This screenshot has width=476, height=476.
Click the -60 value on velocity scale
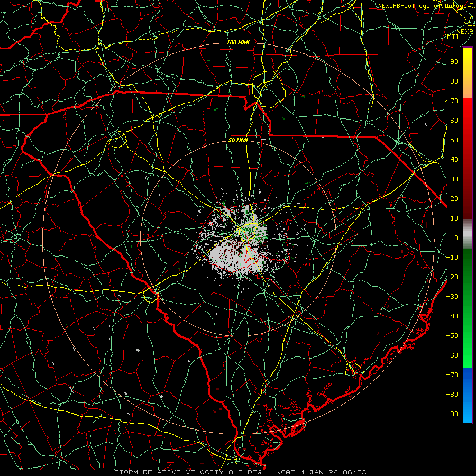[452, 355]
